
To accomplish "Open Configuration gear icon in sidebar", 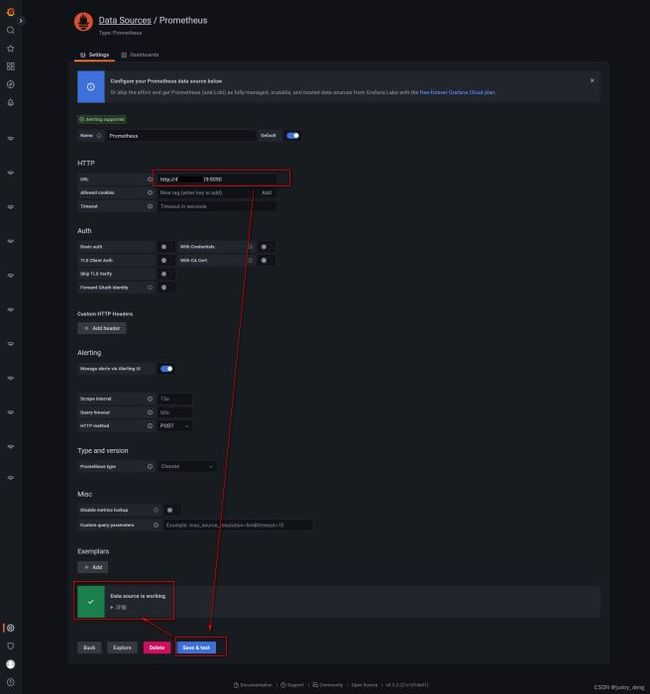I will (x=11, y=628).
